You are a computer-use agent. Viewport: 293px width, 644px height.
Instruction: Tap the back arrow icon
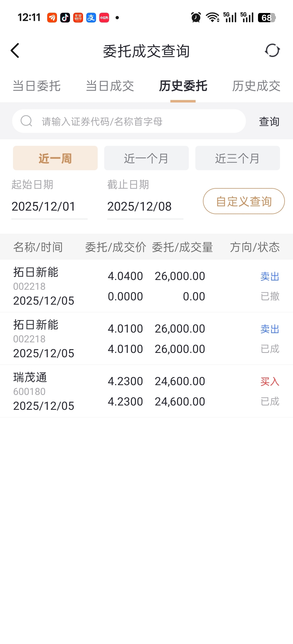15,51
